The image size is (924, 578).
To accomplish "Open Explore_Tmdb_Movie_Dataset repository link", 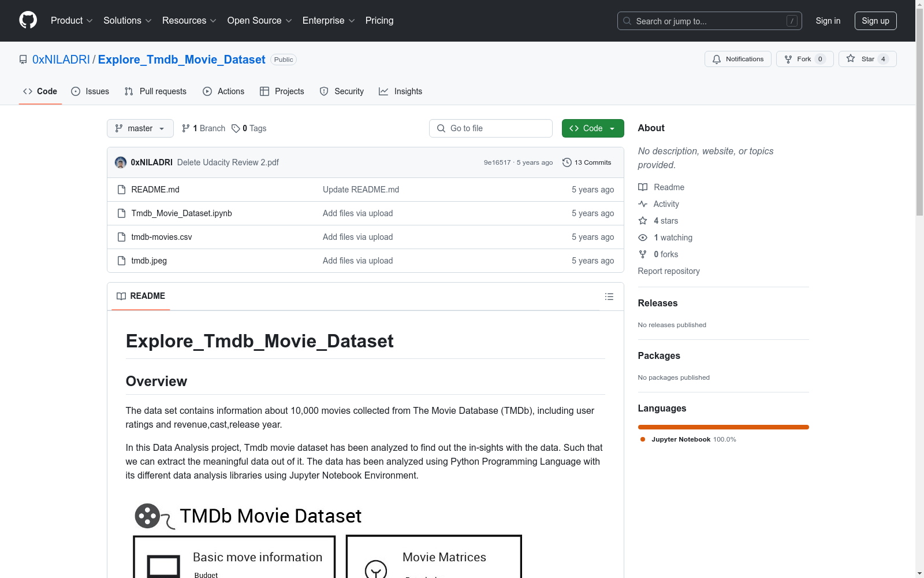I will 181,60.
